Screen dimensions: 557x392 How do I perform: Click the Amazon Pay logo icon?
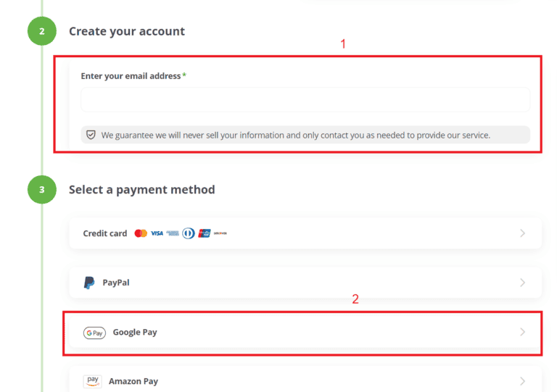point(92,381)
